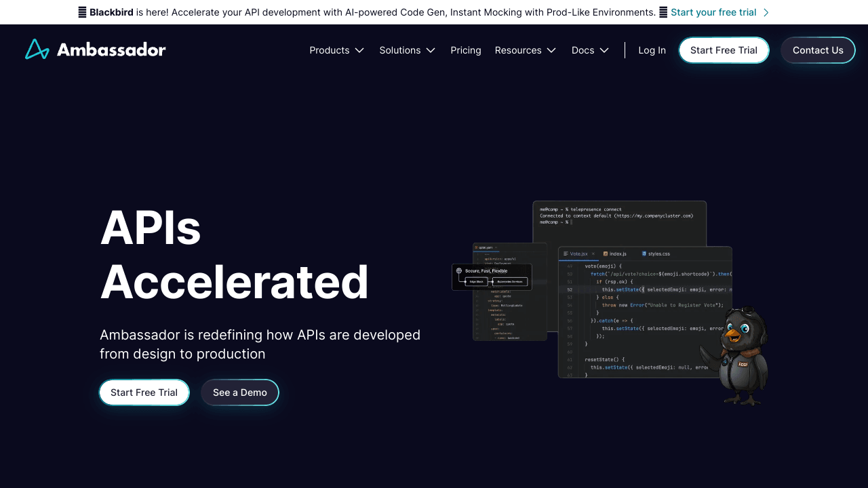Screen dimensions: 868x488
Task: Open the Docs dropdown menu
Action: [x=590, y=50]
